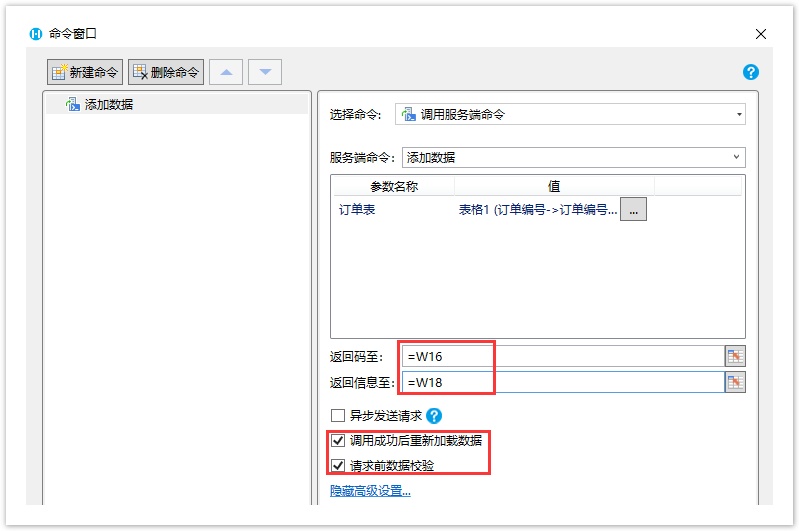Click the 参数名称 column header

[393, 186]
